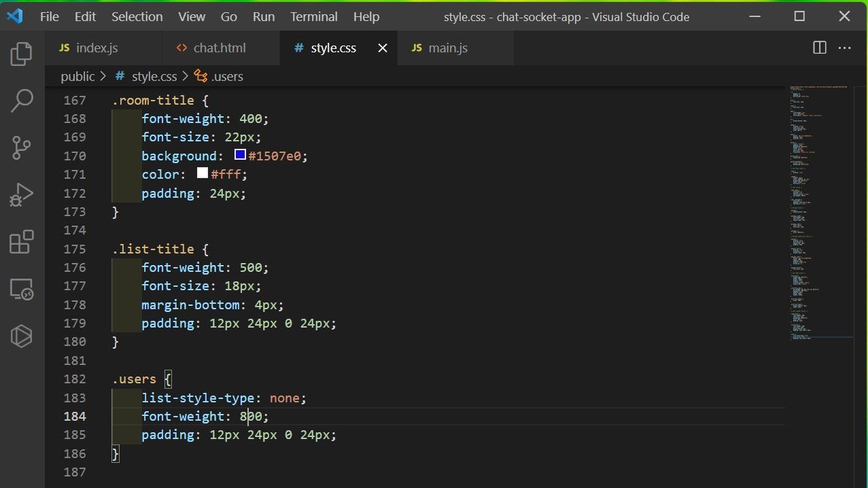Click the value 400 on line 168

coord(251,118)
